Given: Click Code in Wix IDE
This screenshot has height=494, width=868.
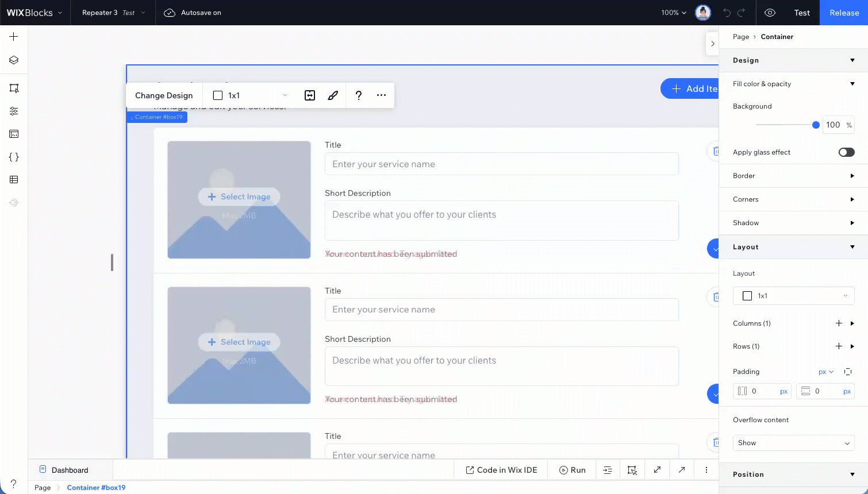Looking at the screenshot, I should (x=501, y=470).
